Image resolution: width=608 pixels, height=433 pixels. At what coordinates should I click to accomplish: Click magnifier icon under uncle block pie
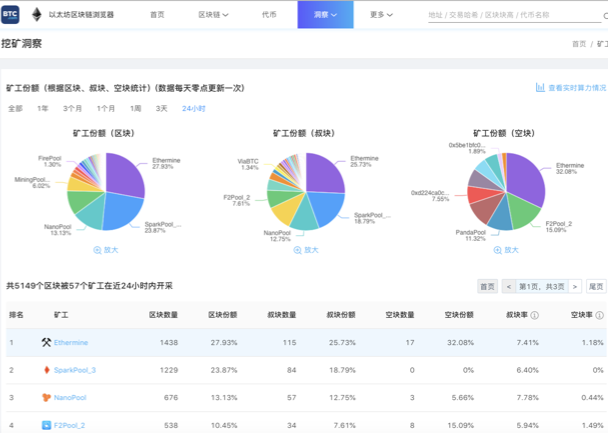[x=297, y=250]
